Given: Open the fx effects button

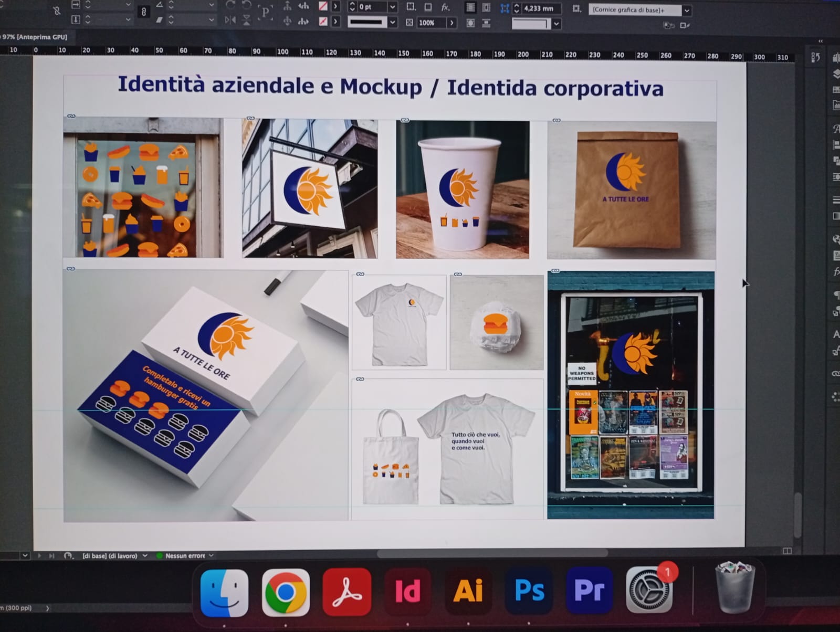Looking at the screenshot, I should [445, 7].
